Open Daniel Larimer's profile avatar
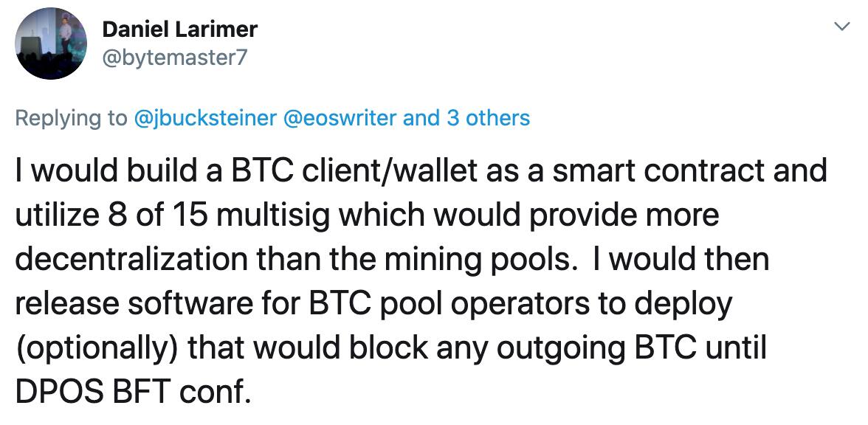This screenshot has height=425, width=868. 49,44
